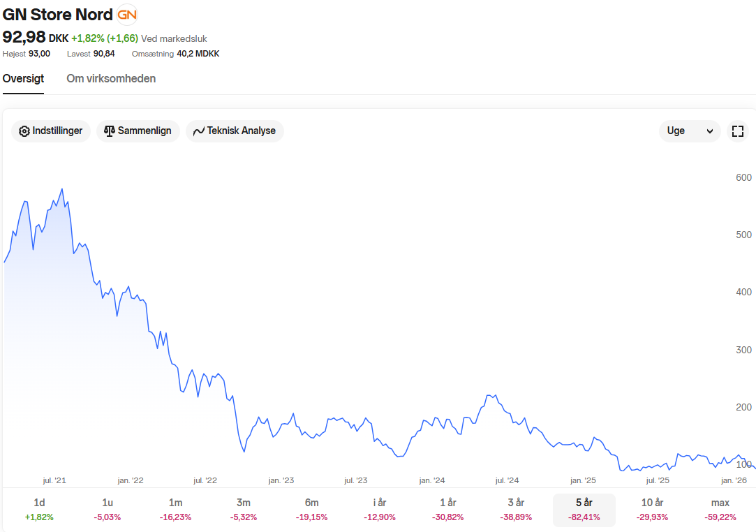This screenshot has width=756, height=532.
Task: Click the jul. '22 axis label
Action: [x=205, y=480]
